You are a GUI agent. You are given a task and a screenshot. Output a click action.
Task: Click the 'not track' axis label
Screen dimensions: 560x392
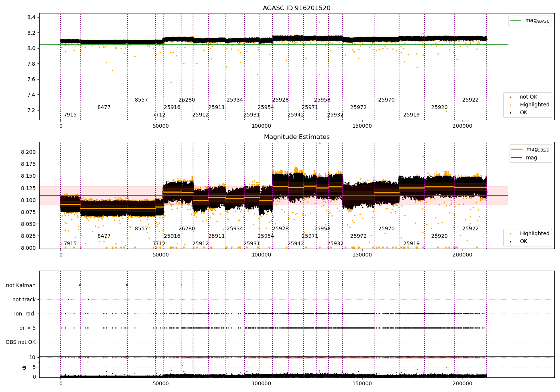(x=24, y=299)
